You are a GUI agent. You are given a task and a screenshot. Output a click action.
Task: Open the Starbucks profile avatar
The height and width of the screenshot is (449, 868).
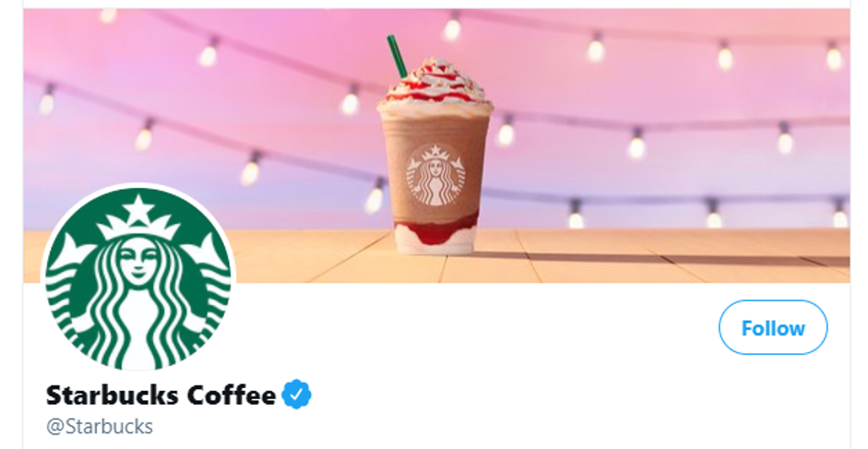(x=138, y=278)
